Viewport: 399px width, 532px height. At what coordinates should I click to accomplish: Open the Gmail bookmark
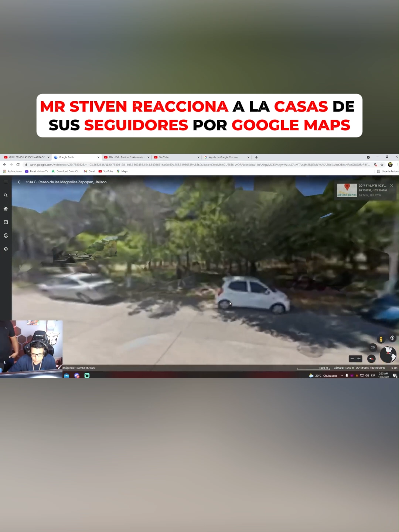click(89, 171)
